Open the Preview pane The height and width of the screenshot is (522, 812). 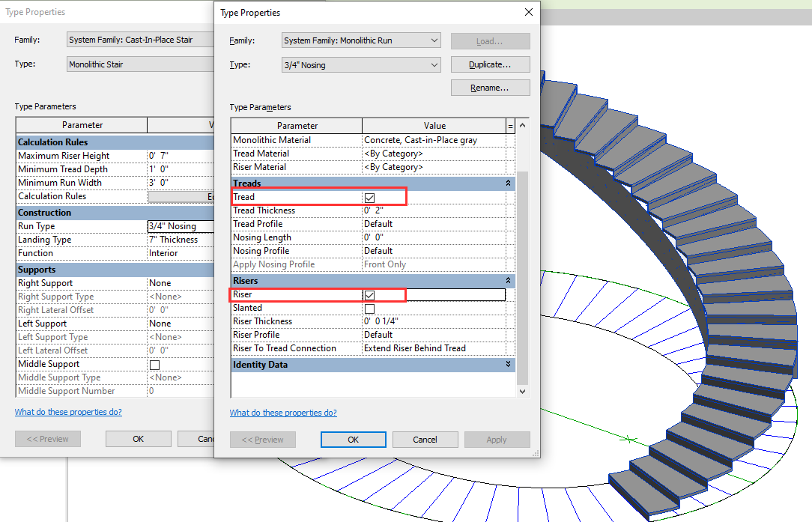pyautogui.click(x=263, y=440)
